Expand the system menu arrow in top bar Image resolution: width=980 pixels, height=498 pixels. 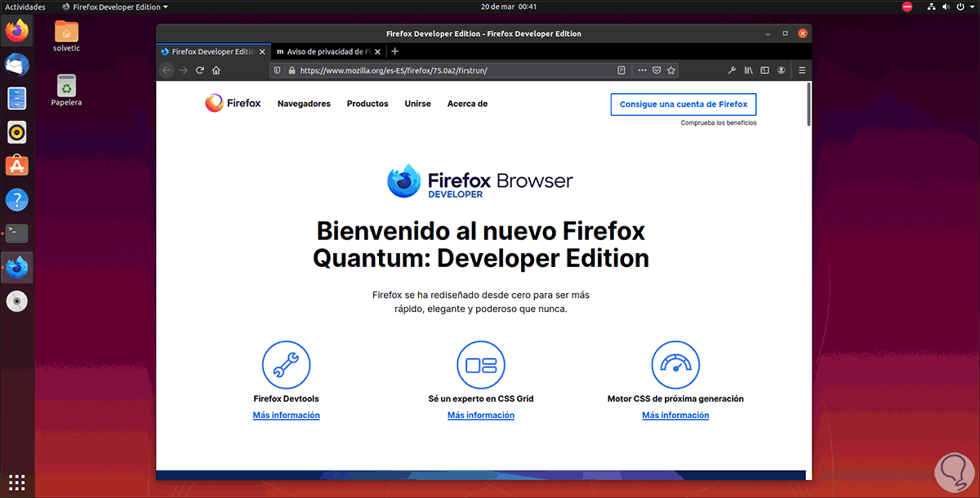[973, 7]
